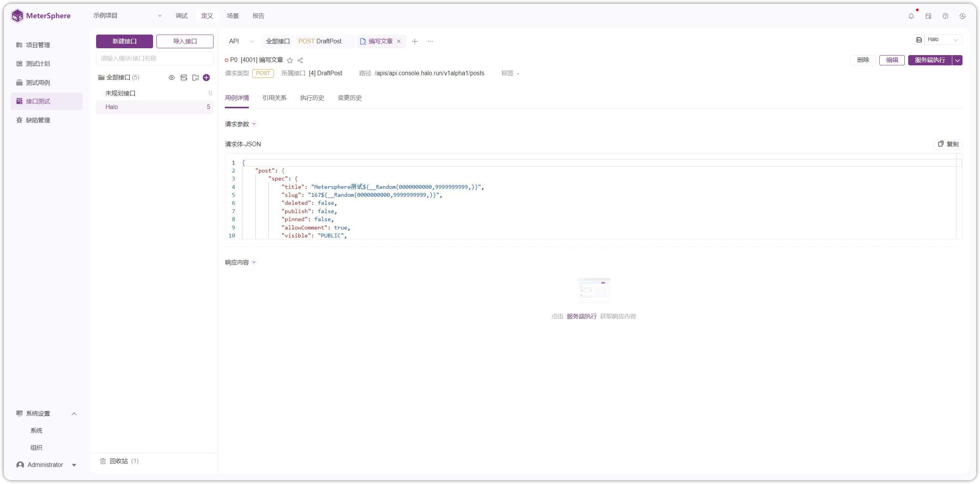Image resolution: width=980 pixels, height=484 pixels.
Task: Add a new tab with the plus icon
Action: pyautogui.click(x=415, y=41)
